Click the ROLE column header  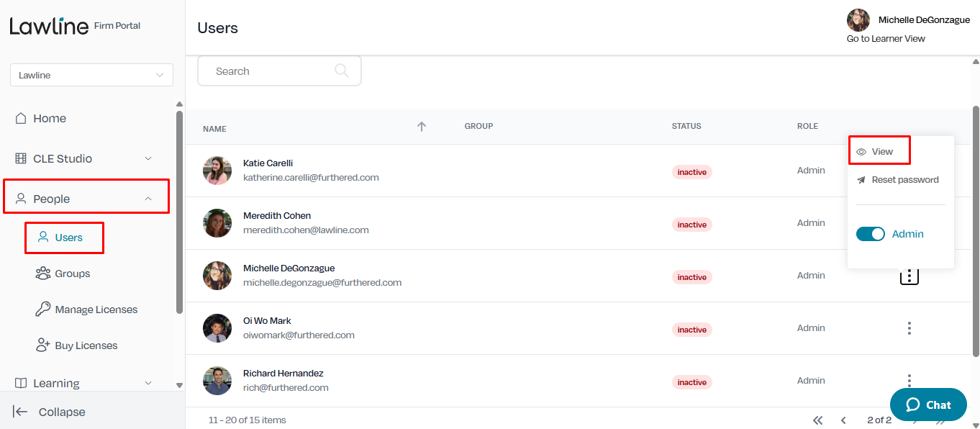click(x=807, y=126)
